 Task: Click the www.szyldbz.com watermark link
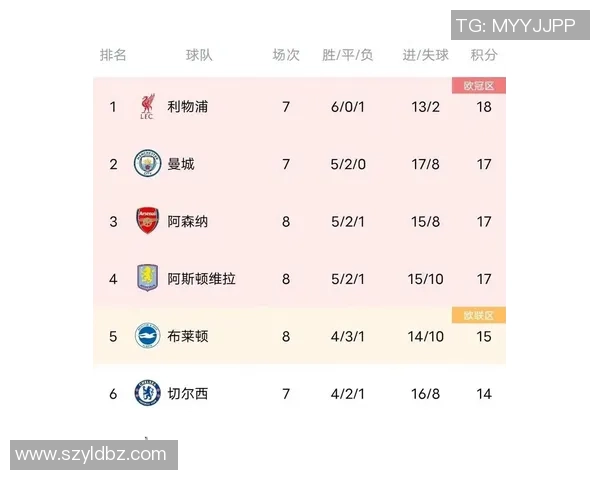click(91, 454)
